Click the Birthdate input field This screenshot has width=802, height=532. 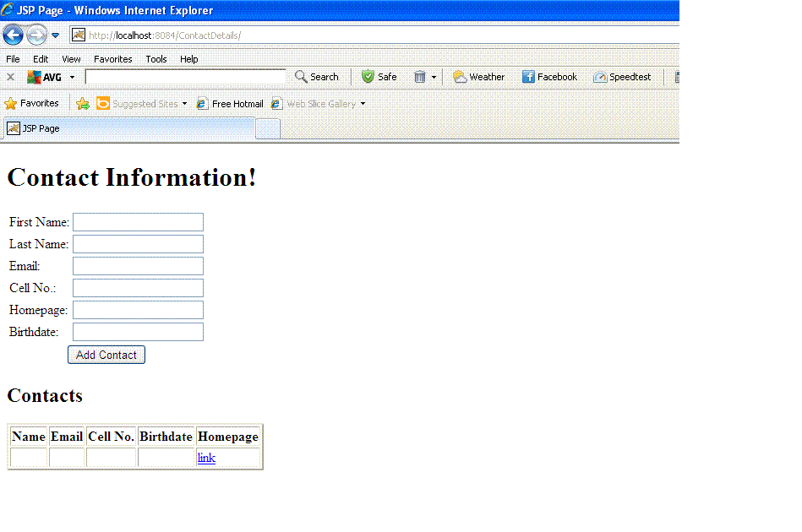tap(138, 332)
